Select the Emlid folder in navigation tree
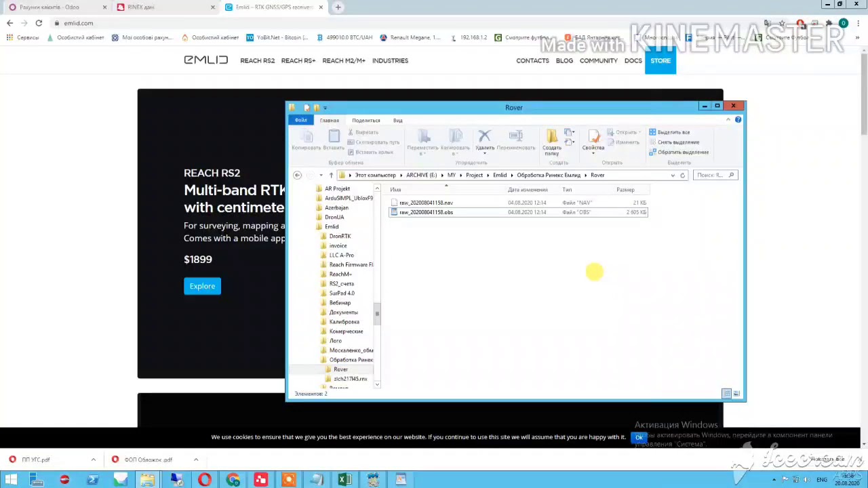 coord(332,226)
